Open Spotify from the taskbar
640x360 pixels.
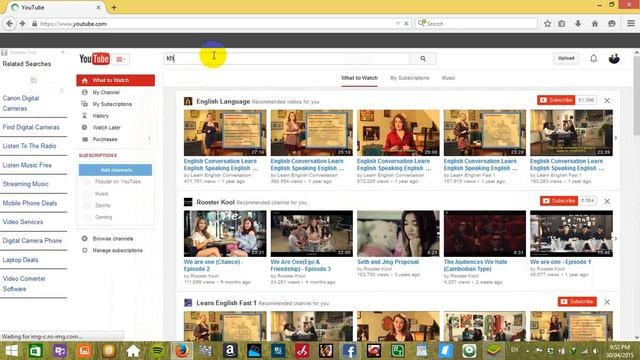tap(158, 351)
